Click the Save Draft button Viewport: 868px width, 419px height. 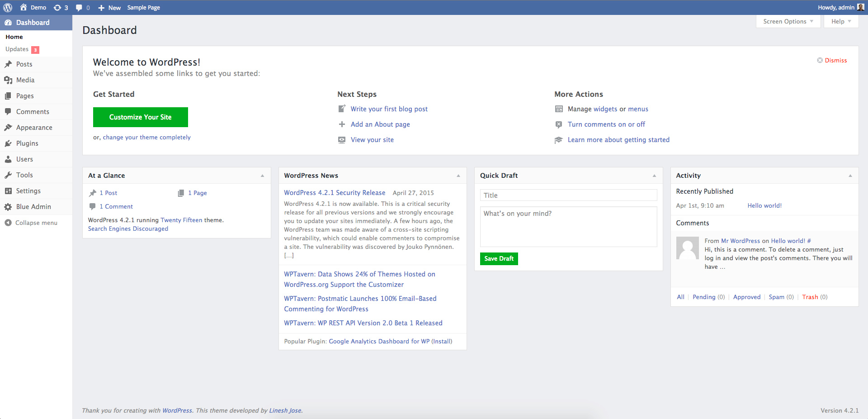point(499,259)
